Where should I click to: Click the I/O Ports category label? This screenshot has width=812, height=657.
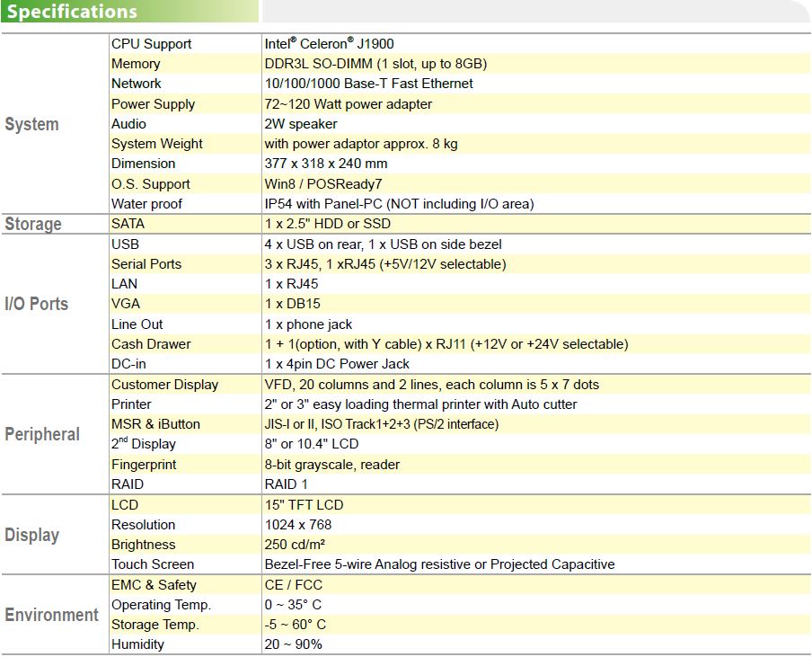pos(36,304)
